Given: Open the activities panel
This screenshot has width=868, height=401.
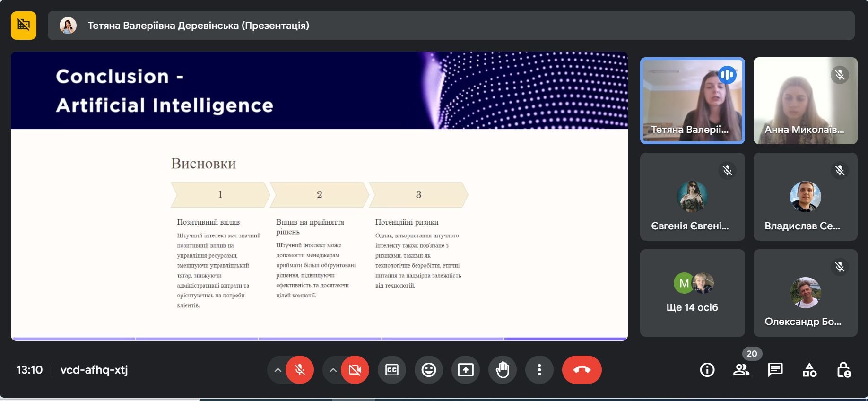Looking at the screenshot, I should click(x=809, y=370).
